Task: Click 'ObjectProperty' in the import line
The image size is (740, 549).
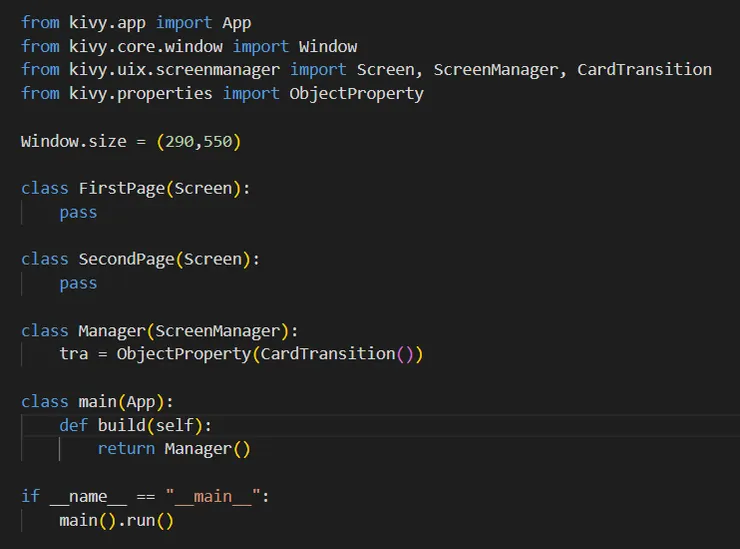Action: 357,93
